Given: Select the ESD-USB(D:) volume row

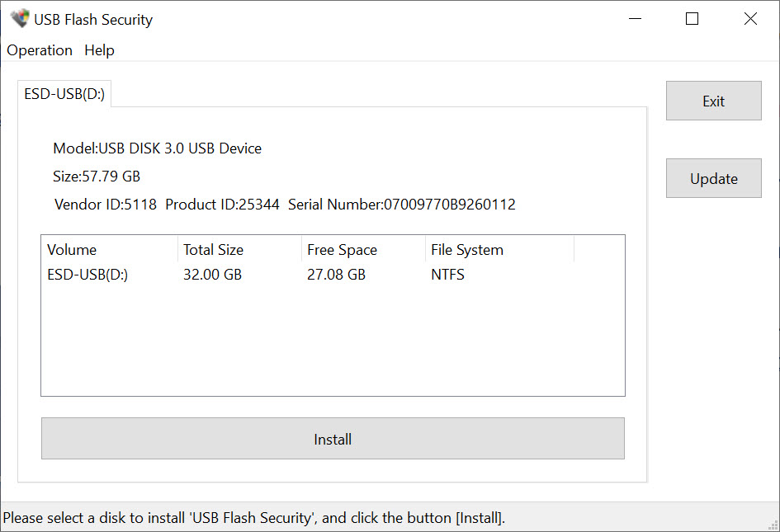Looking at the screenshot, I should tap(333, 275).
